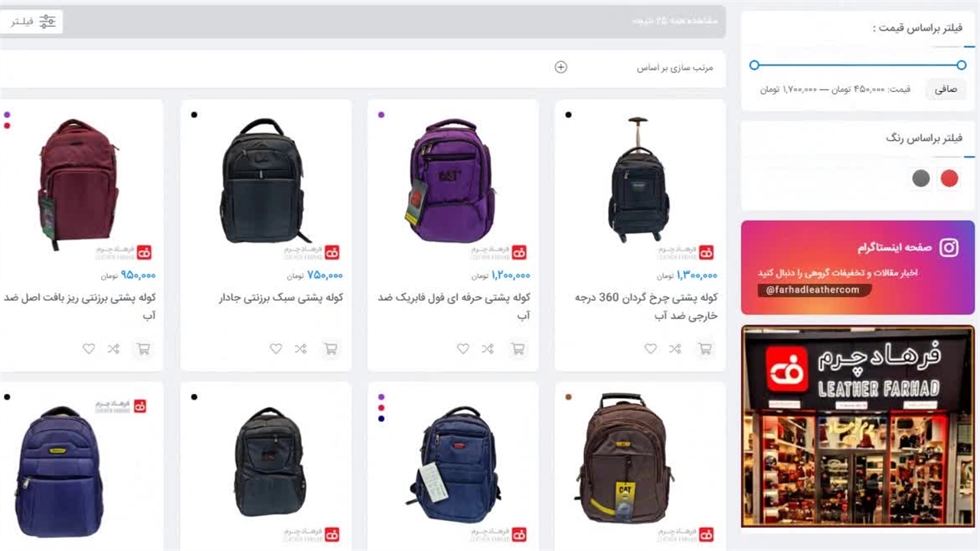Open the Leather Farhad storefront banner image

pos(857,426)
